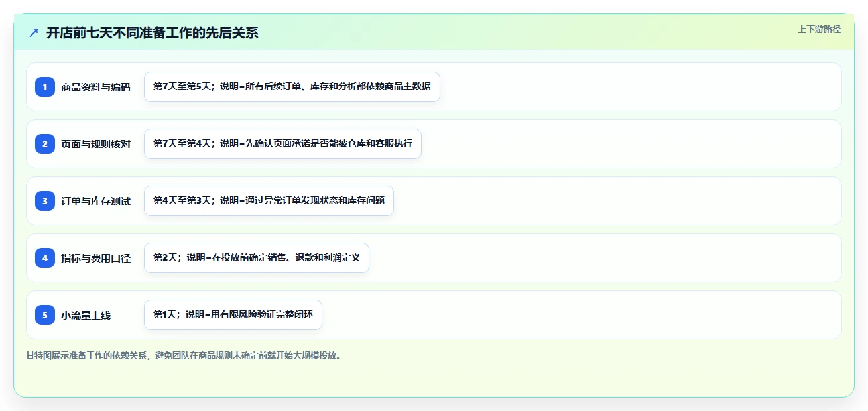Viewport: 868px width, 411px height.
Task: Click step badge 2 for 页面与规则核对
Action: pyautogui.click(x=45, y=144)
